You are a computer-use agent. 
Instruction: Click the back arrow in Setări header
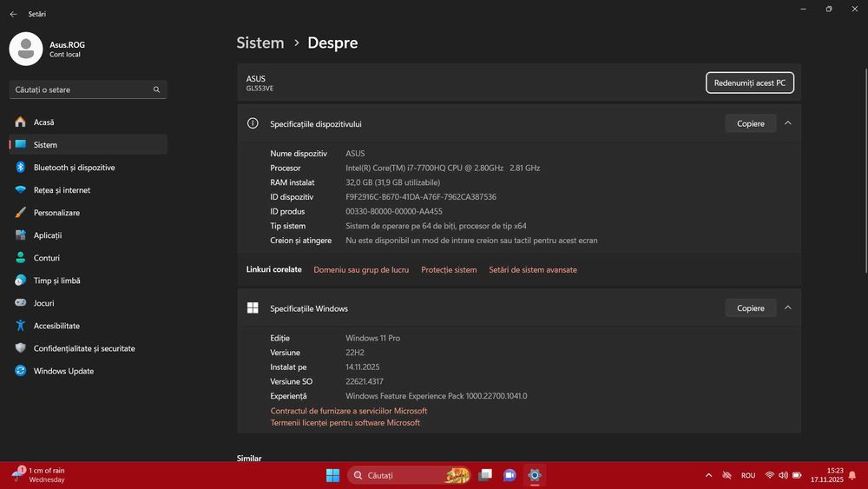click(13, 14)
